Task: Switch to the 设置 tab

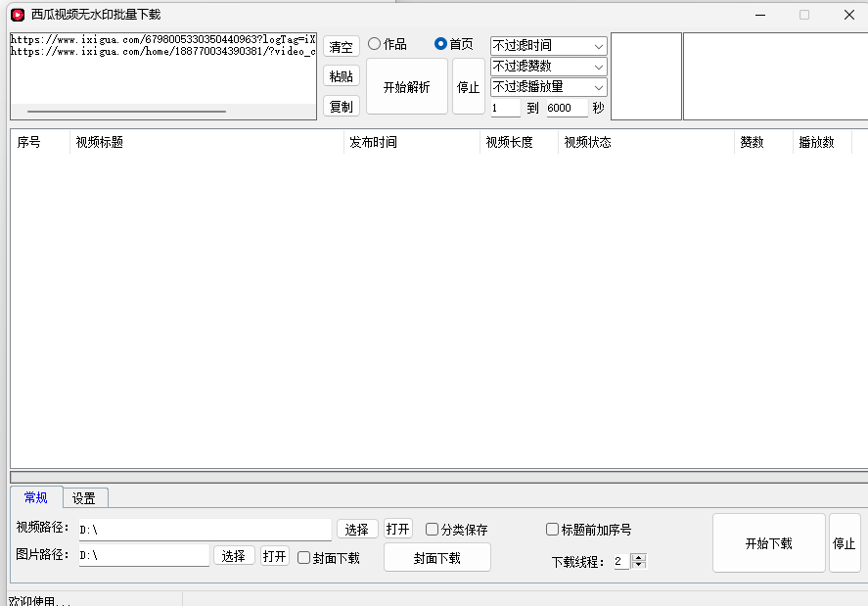Action: (x=84, y=498)
